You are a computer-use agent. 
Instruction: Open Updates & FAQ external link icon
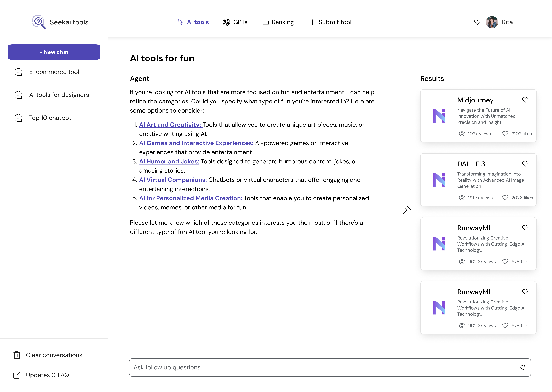[x=17, y=375]
